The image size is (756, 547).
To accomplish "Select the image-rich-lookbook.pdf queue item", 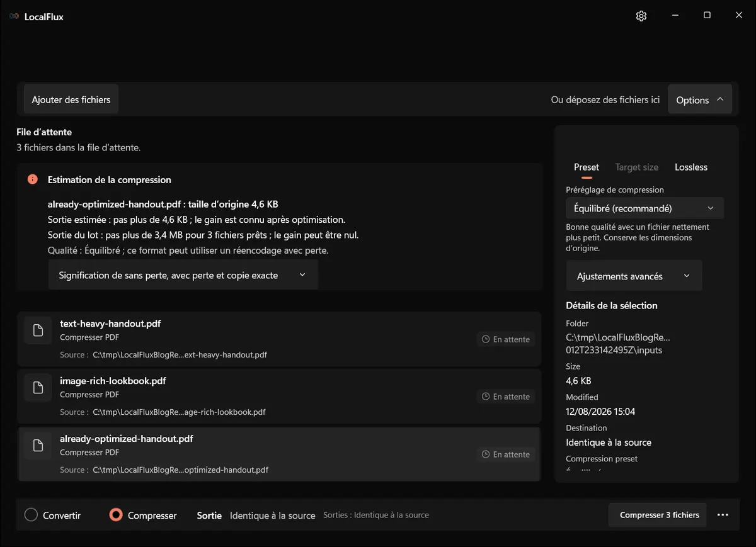I will click(279, 397).
